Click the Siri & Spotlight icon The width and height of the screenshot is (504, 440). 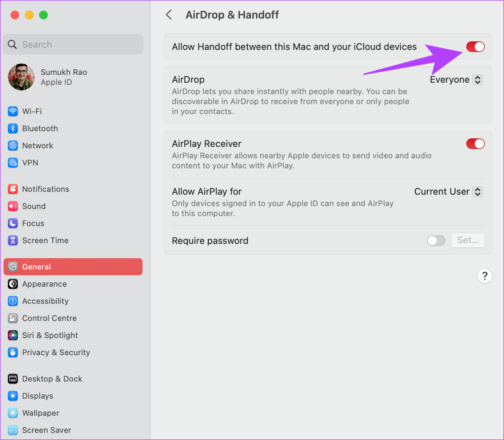(x=13, y=335)
